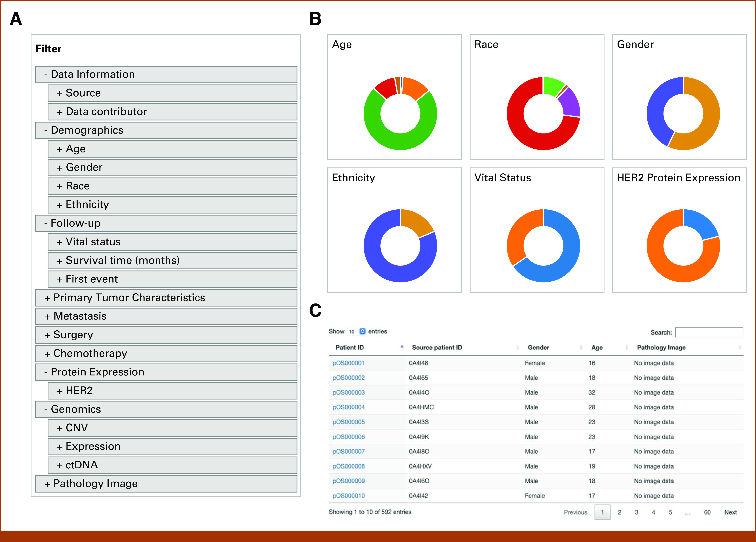Image resolution: width=756 pixels, height=542 pixels.
Task: Open patient pOS000002 record
Action: (349, 378)
